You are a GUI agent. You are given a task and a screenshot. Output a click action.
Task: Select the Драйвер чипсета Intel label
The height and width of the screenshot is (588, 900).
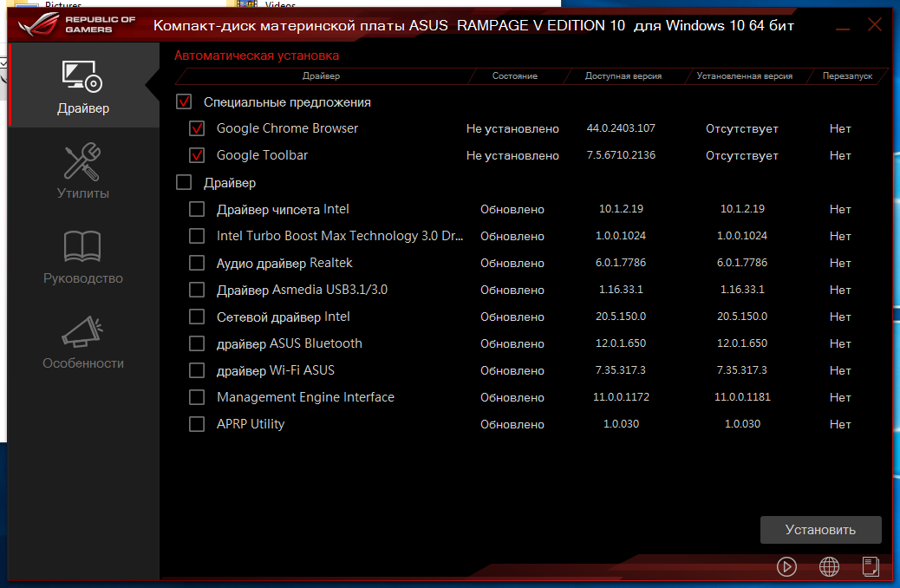tap(283, 209)
